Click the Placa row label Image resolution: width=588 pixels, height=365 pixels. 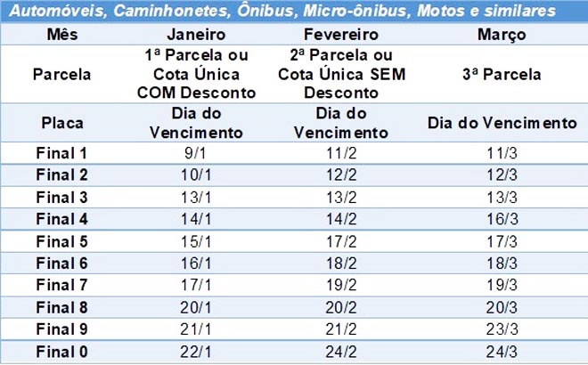click(61, 123)
